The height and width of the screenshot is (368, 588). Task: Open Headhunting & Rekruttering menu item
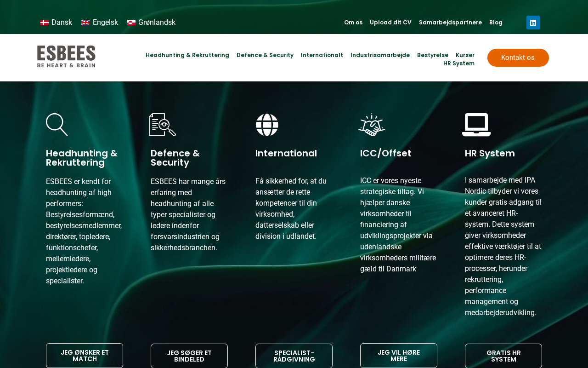pos(187,55)
